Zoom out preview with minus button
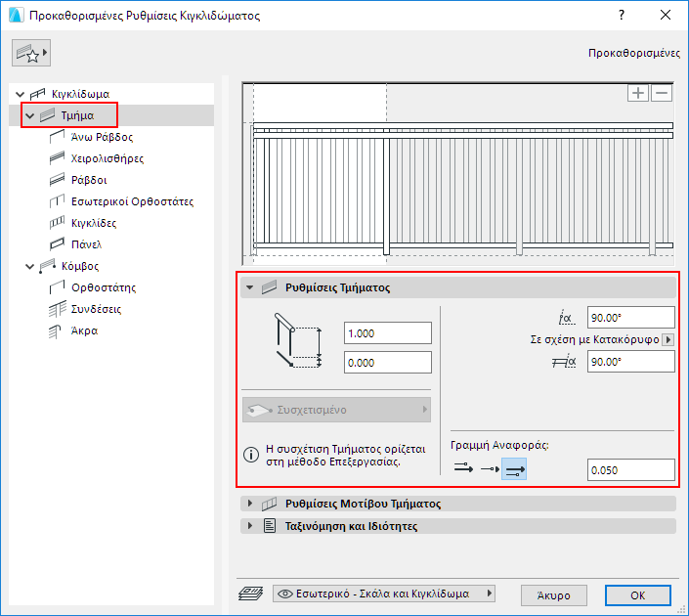This screenshot has width=689, height=616. (x=662, y=93)
